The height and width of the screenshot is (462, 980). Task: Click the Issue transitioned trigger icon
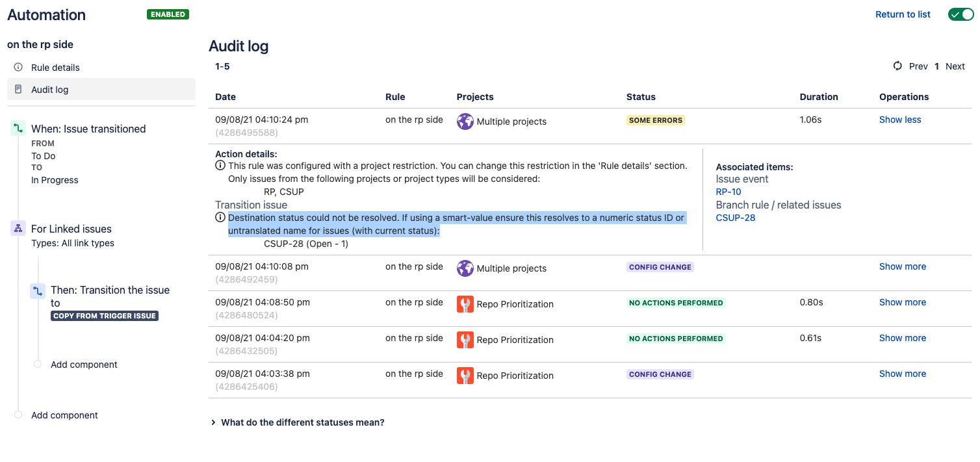17,129
